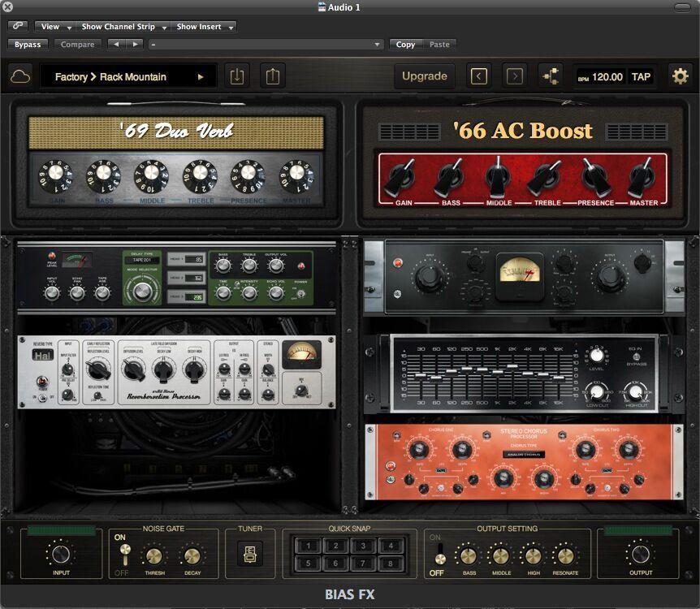This screenshot has width=700, height=609.
Task: Expand the Factory > Rack Mountain preset arrow
Action: (x=201, y=77)
